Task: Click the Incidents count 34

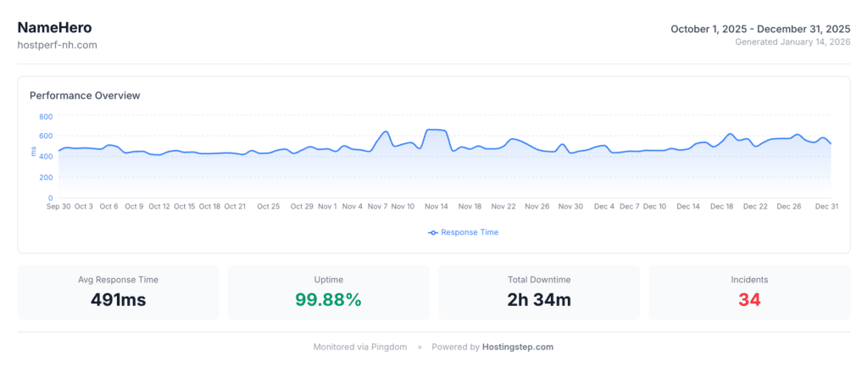Action: [x=748, y=299]
